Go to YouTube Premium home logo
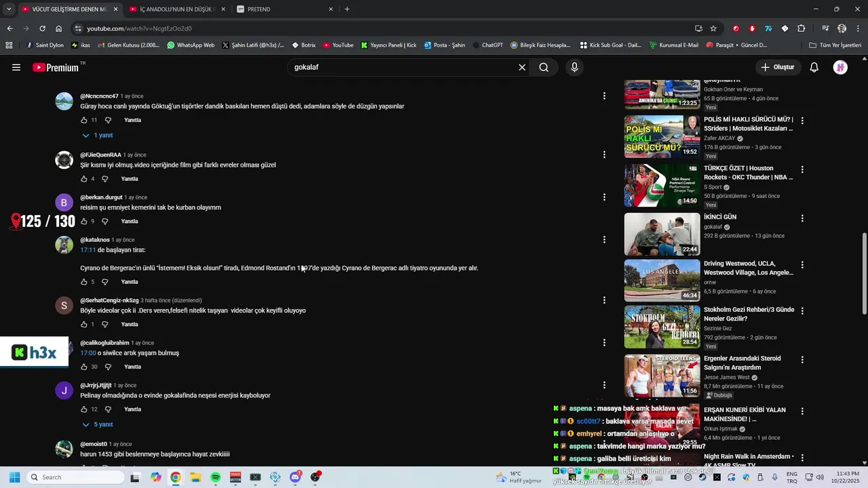Screen dimensions: 868x488 pos(57,67)
